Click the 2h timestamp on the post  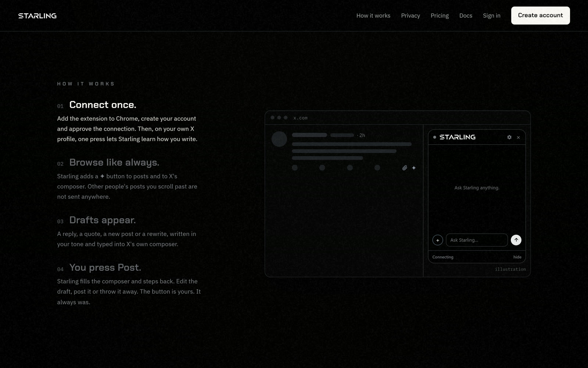click(362, 135)
